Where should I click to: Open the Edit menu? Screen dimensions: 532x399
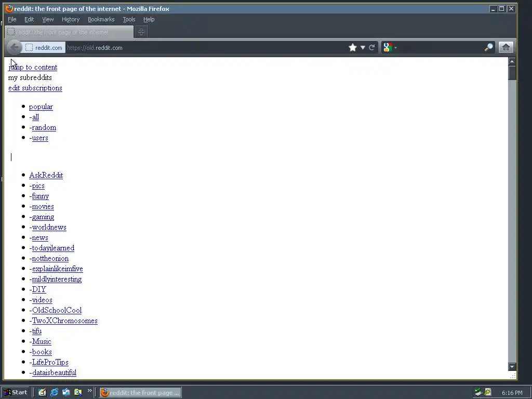tap(29, 19)
